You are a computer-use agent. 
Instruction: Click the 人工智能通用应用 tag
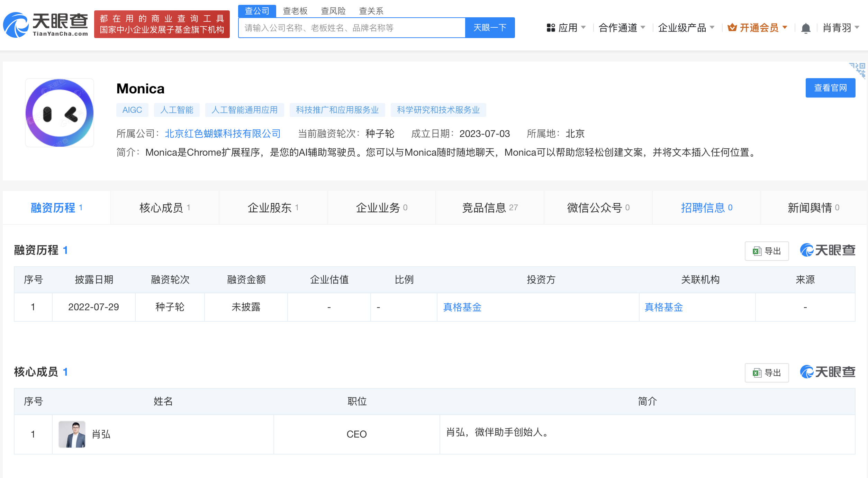[x=244, y=110]
